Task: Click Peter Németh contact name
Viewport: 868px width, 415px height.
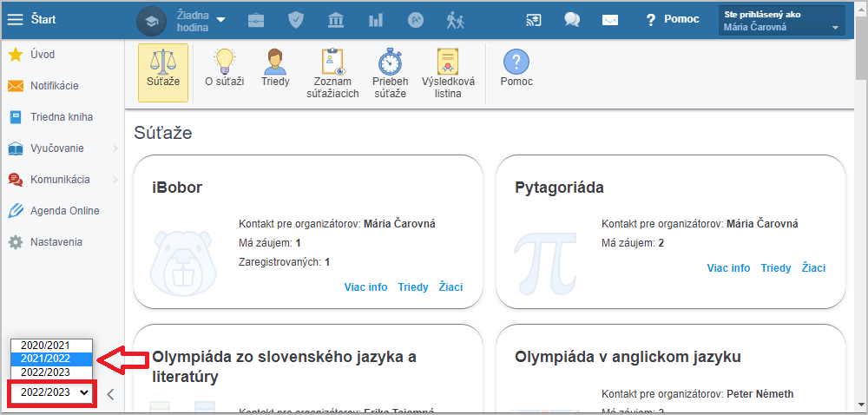Action: 759,394
